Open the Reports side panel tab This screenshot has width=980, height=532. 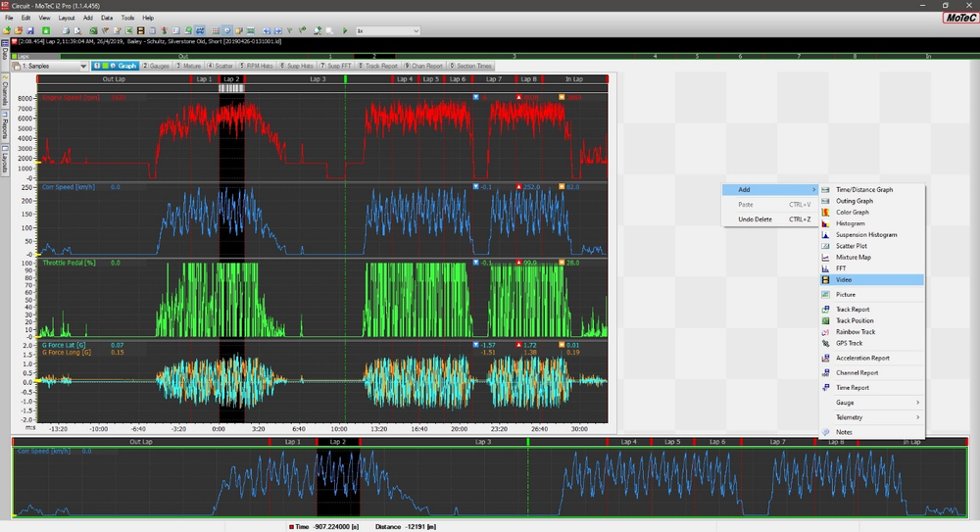coord(4,125)
